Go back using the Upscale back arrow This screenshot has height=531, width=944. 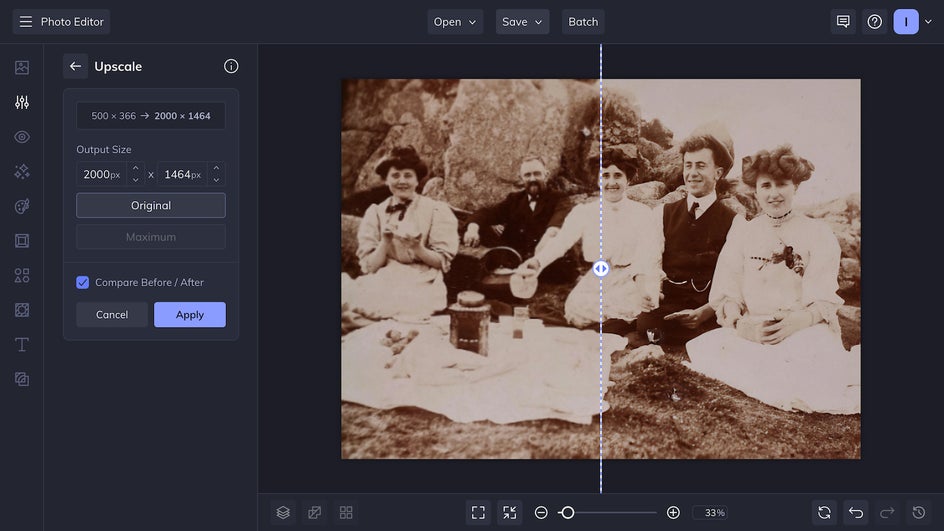pyautogui.click(x=75, y=67)
